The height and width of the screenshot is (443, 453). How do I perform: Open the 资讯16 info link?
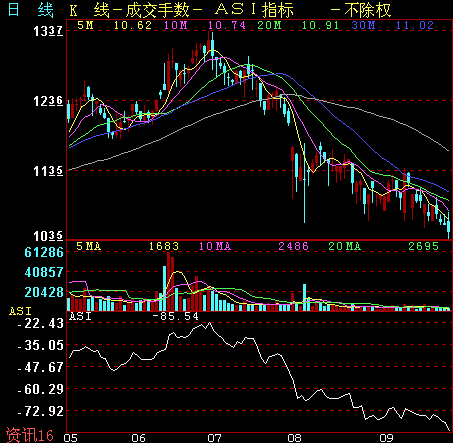click(30, 435)
